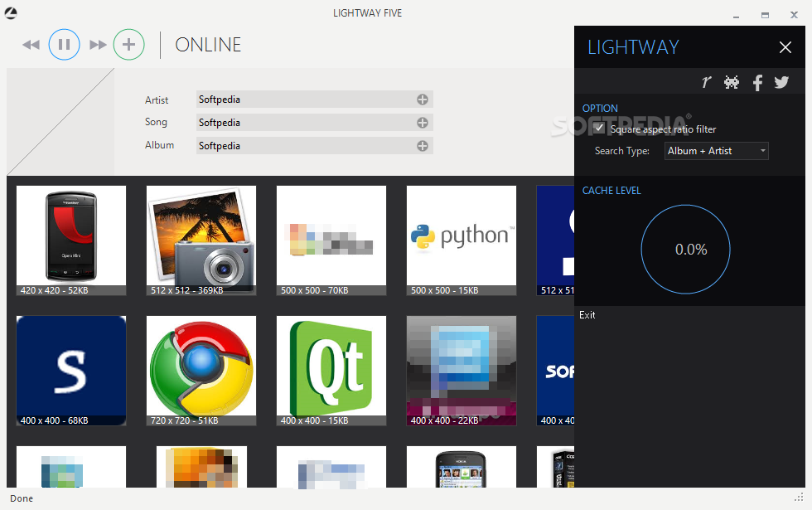Viewport: 812px width, 510px height.
Task: Click the resize grip in the status bar
Action: (799, 498)
